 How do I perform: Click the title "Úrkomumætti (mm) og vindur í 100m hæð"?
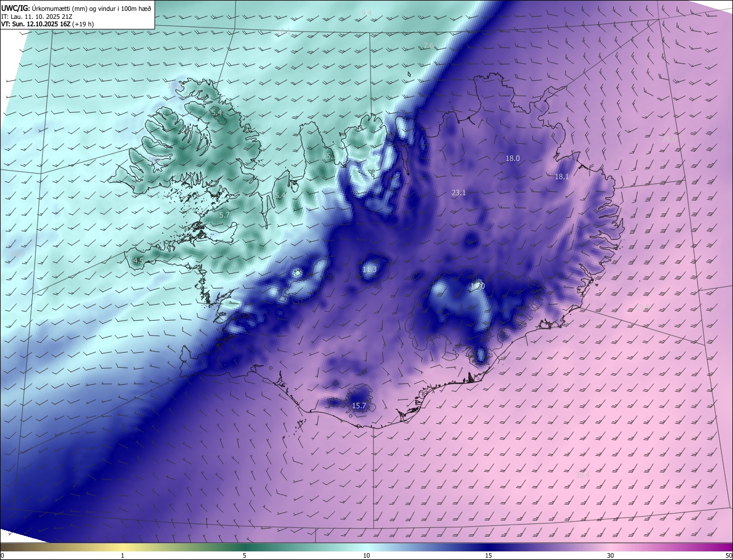pos(92,8)
